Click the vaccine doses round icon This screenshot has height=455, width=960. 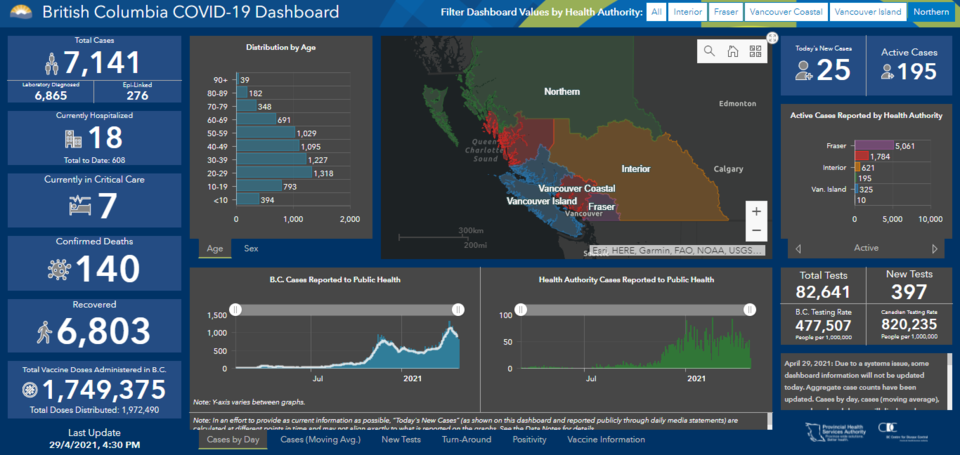point(29,390)
